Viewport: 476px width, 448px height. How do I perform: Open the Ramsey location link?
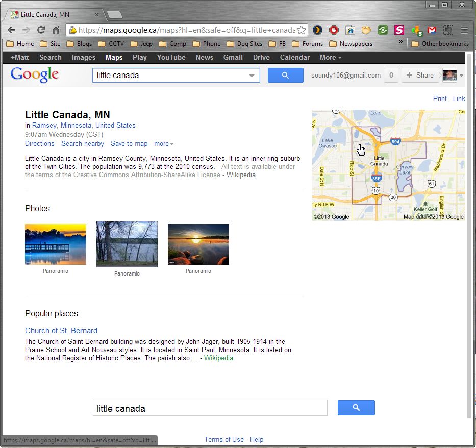[x=44, y=125]
